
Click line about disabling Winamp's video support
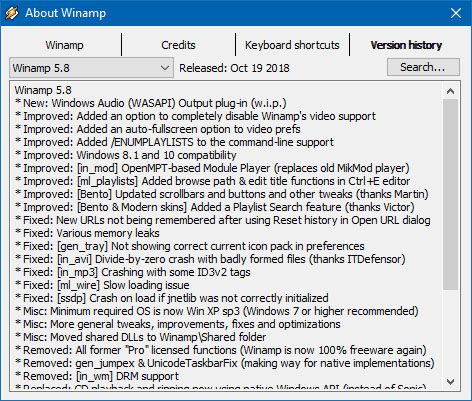195,116
